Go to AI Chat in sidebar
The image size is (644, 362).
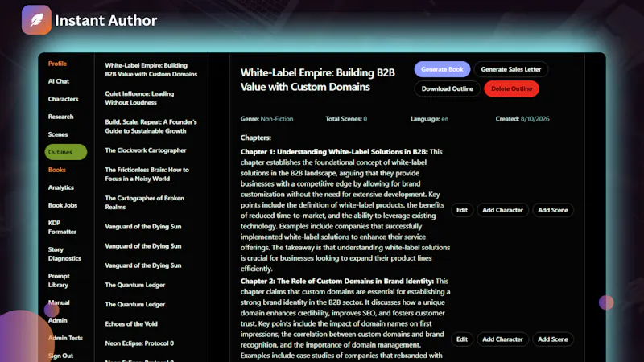tap(59, 81)
